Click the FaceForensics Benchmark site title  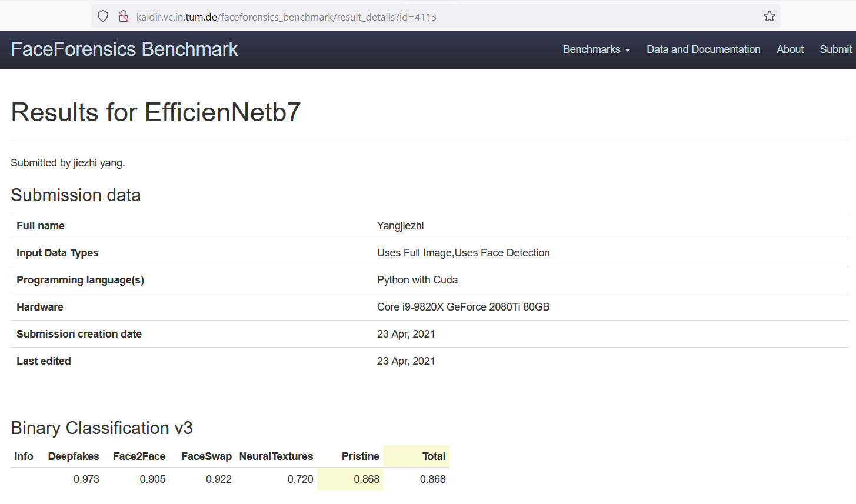(124, 49)
